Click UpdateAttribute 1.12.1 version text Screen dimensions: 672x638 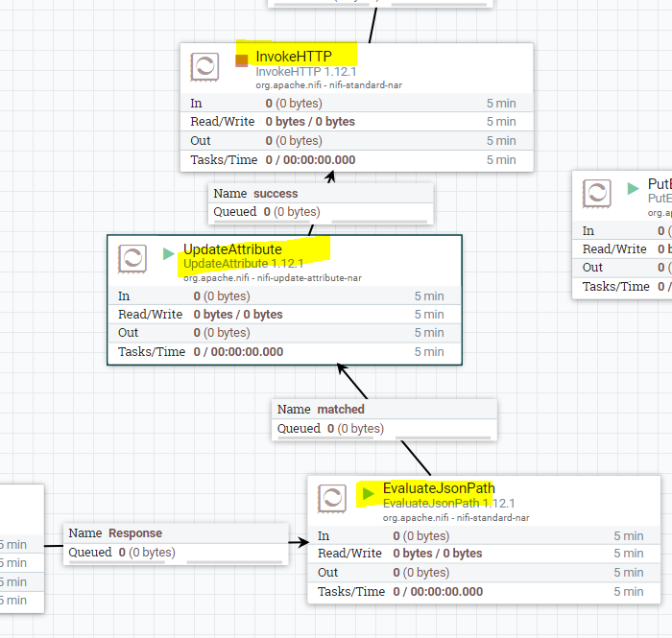click(x=244, y=263)
